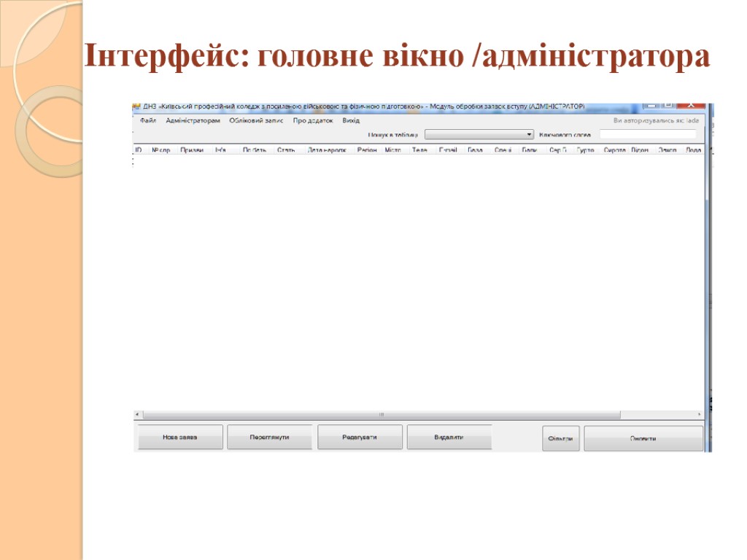Click the scrollbar left arrow
Viewport: 747px width, 560px height.
point(137,415)
